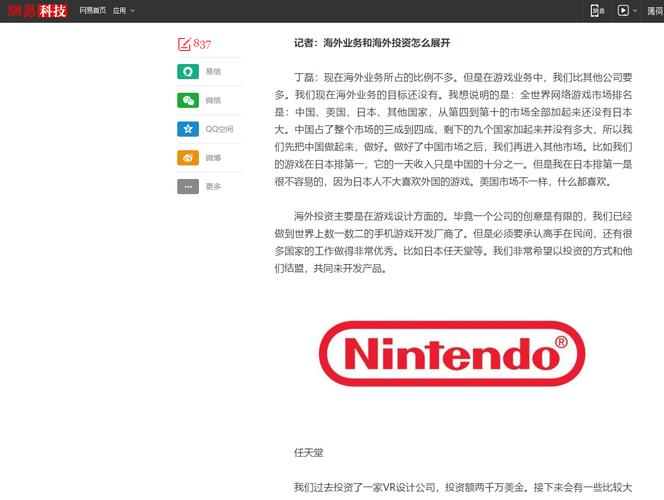Screen dimensions: 664x500
Task: Click the Nintendo logo image
Action: point(452,354)
